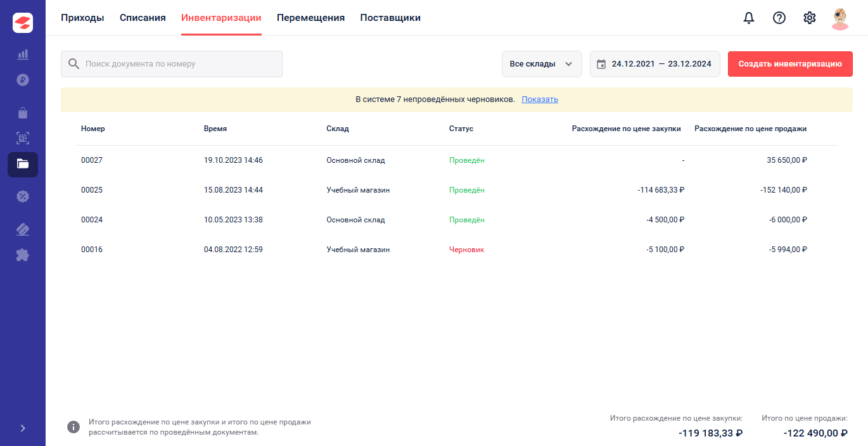Viewport: 868px width, 446px height.
Task: Switch to the Приходы tab
Action: click(x=82, y=18)
